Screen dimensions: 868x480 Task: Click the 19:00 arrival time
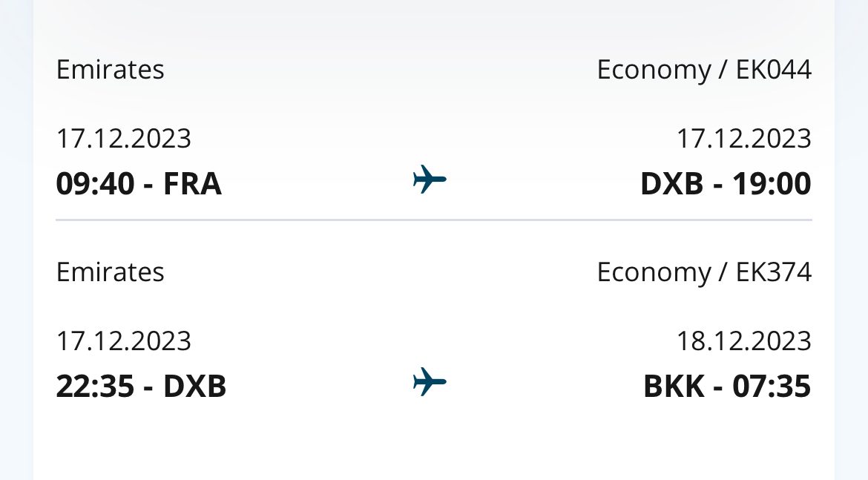tap(772, 184)
